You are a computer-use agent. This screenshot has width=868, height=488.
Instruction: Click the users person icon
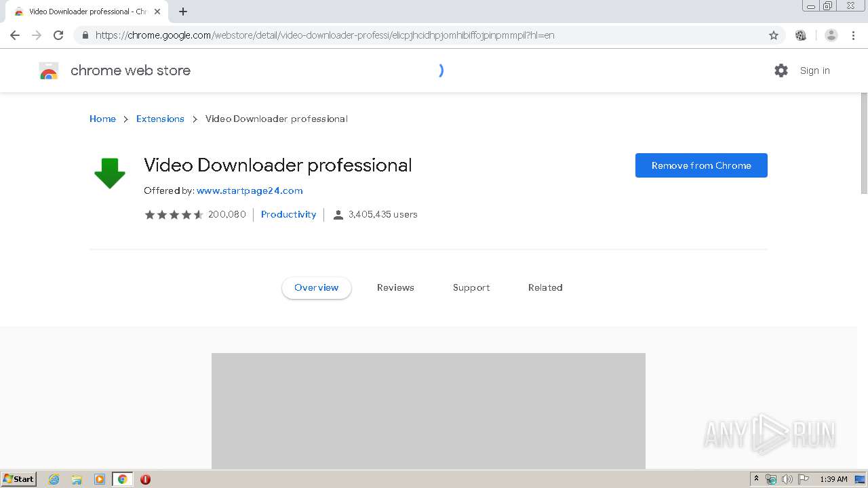coord(338,215)
